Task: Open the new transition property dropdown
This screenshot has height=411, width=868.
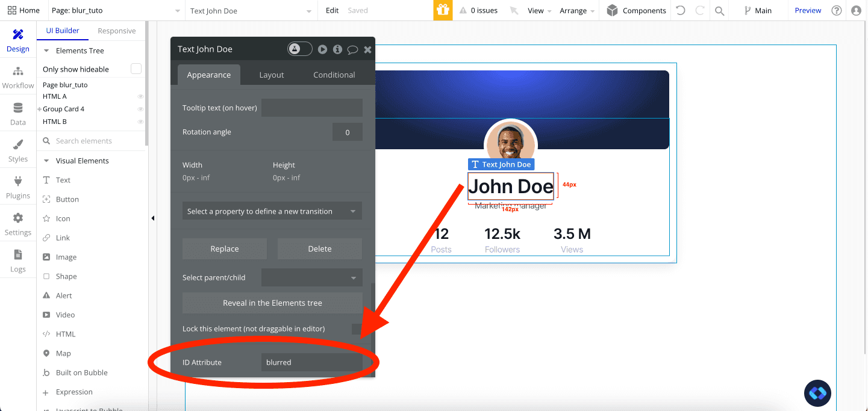Action: (x=272, y=211)
